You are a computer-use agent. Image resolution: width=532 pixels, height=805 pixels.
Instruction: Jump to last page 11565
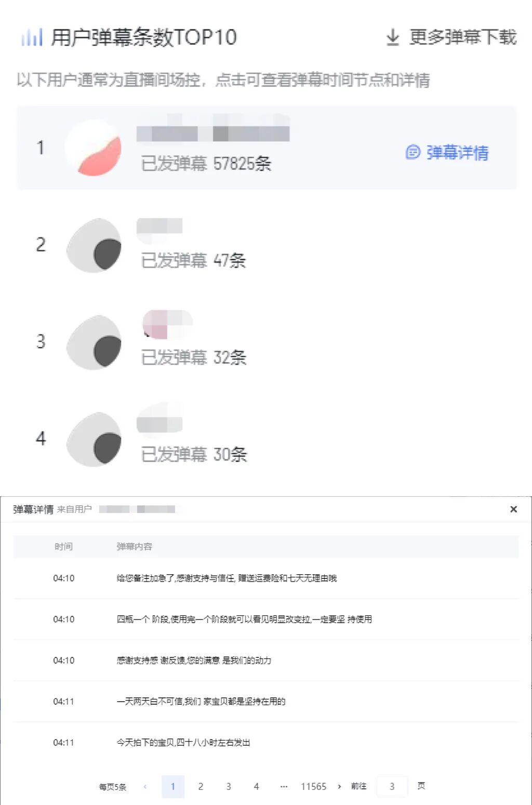click(313, 786)
